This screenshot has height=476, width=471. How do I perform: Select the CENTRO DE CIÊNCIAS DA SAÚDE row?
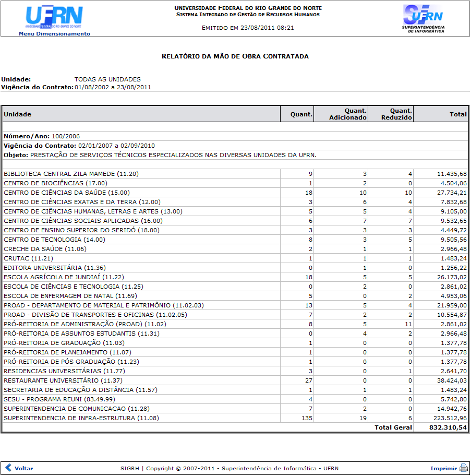pyautogui.click(x=235, y=193)
